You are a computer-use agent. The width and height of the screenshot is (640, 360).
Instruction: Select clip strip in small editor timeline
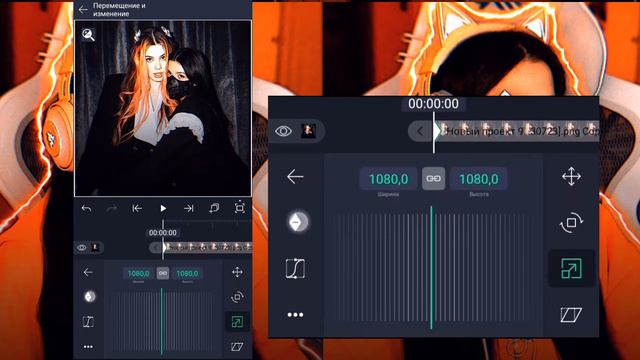pyautogui.click(x=208, y=247)
